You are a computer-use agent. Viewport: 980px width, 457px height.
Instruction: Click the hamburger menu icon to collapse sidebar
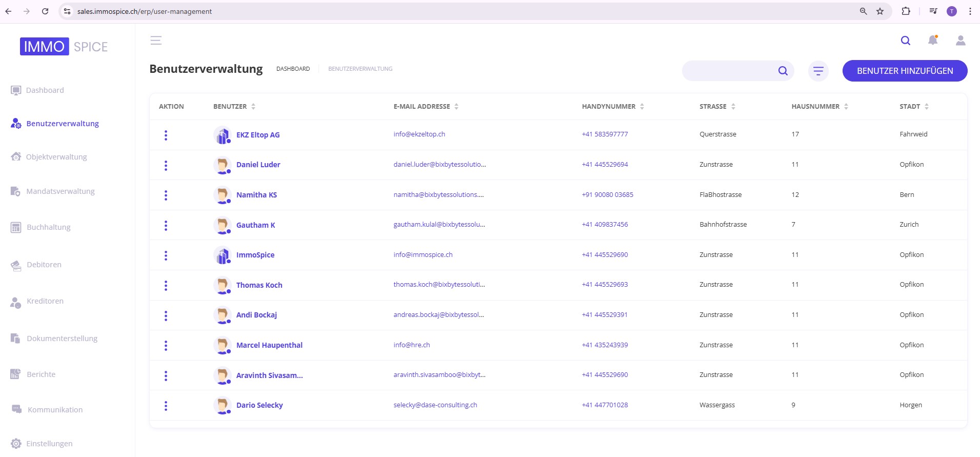click(156, 41)
